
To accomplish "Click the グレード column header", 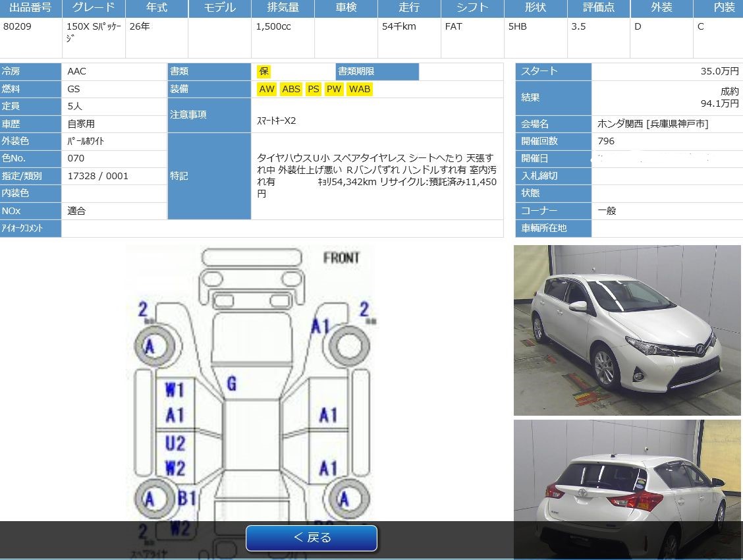I will tap(93, 8).
